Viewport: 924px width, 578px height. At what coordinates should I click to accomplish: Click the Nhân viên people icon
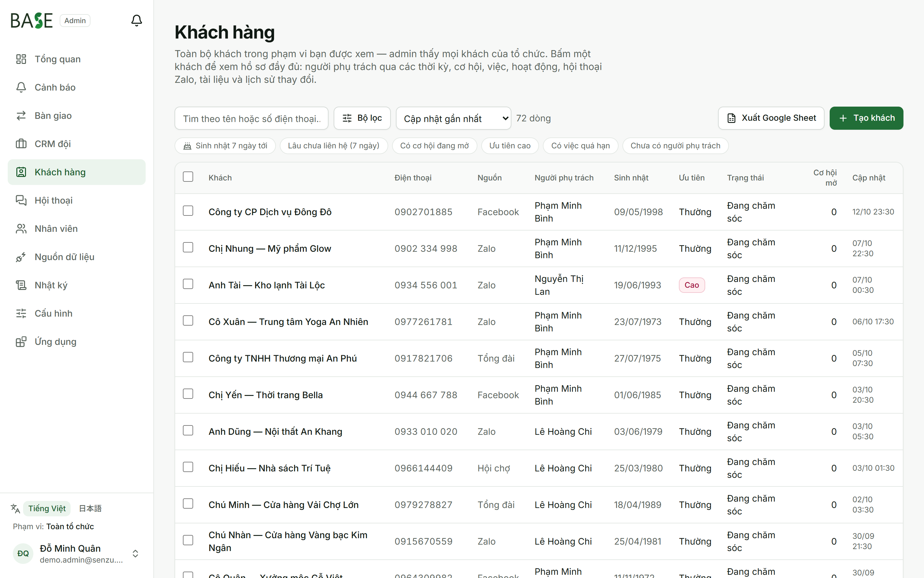pos(21,229)
